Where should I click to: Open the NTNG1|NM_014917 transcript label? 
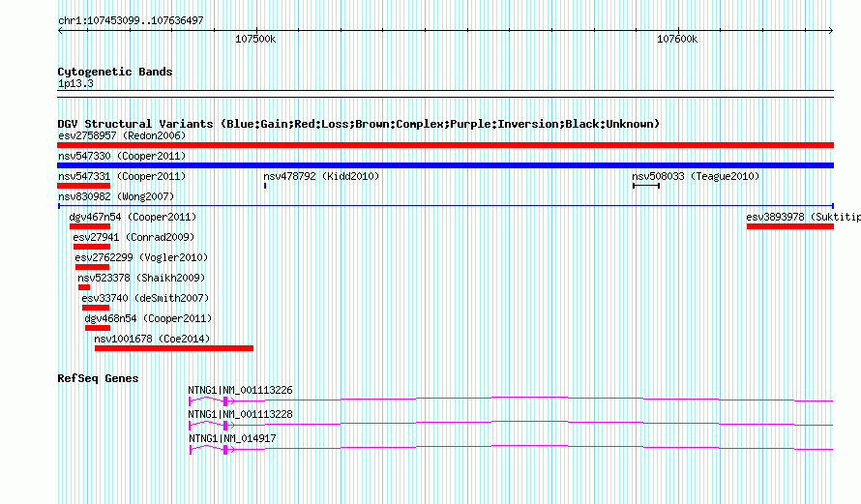(232, 438)
